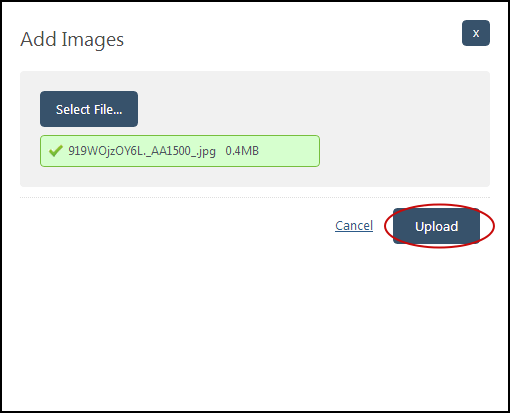The width and height of the screenshot is (510, 413).
Task: Click the "Images" word in the heading
Action: click(x=93, y=40)
